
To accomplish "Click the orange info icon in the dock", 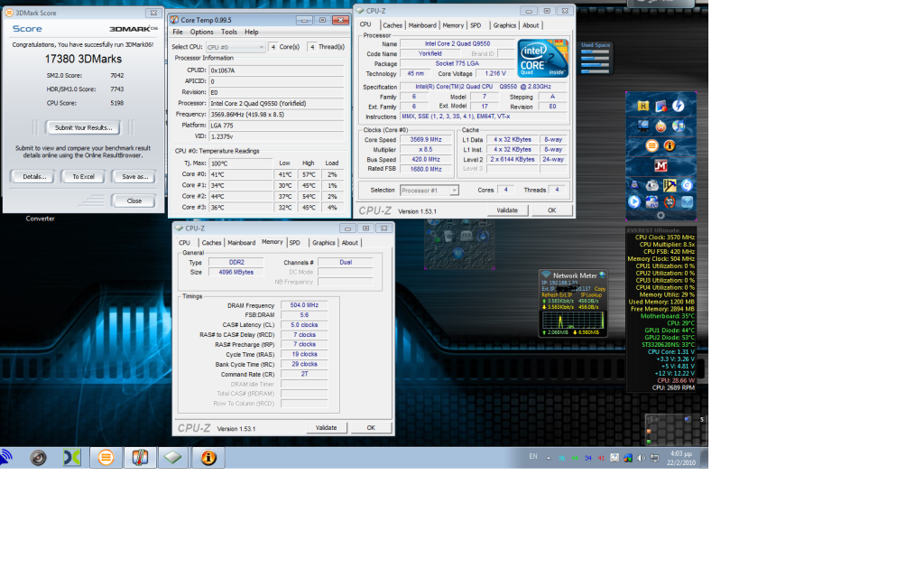I will pos(670,145).
